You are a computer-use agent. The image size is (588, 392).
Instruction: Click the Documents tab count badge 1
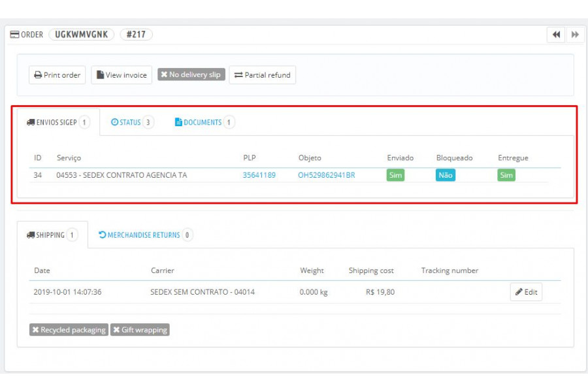[229, 122]
